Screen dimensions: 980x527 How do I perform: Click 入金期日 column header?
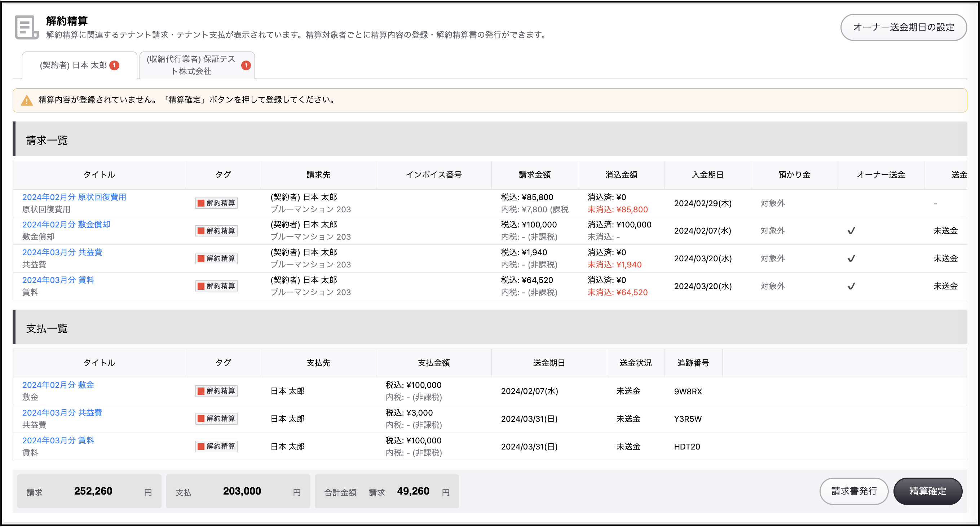click(708, 175)
